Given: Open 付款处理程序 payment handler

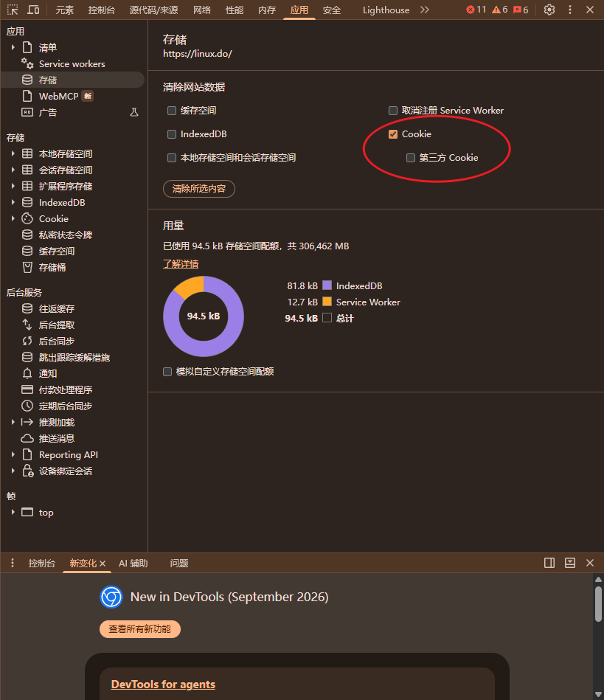Looking at the screenshot, I should [x=65, y=389].
